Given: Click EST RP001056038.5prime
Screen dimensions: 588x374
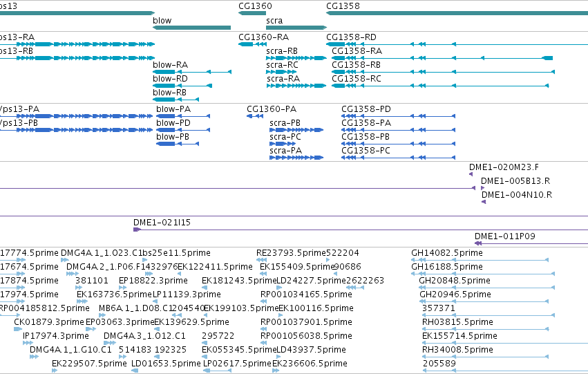Looking at the screenshot, I should click(263, 344).
